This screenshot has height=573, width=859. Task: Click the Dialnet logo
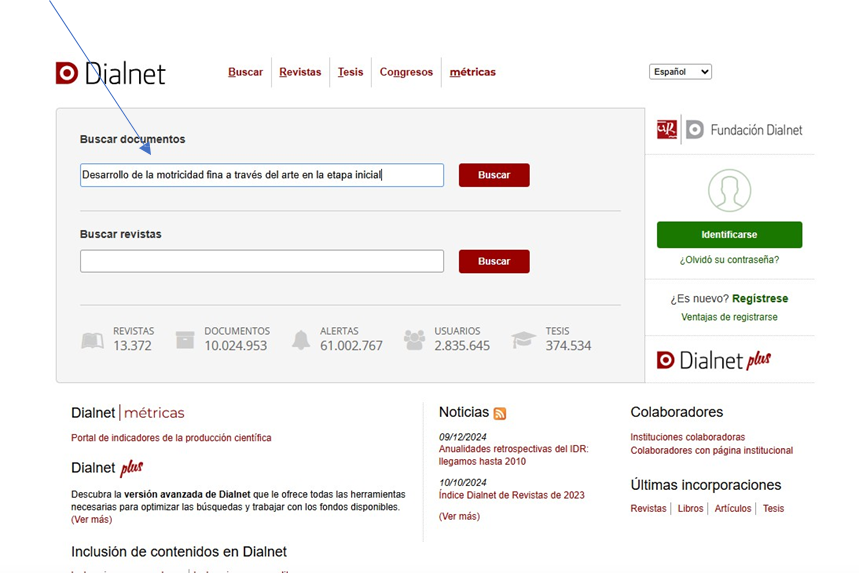pyautogui.click(x=110, y=73)
